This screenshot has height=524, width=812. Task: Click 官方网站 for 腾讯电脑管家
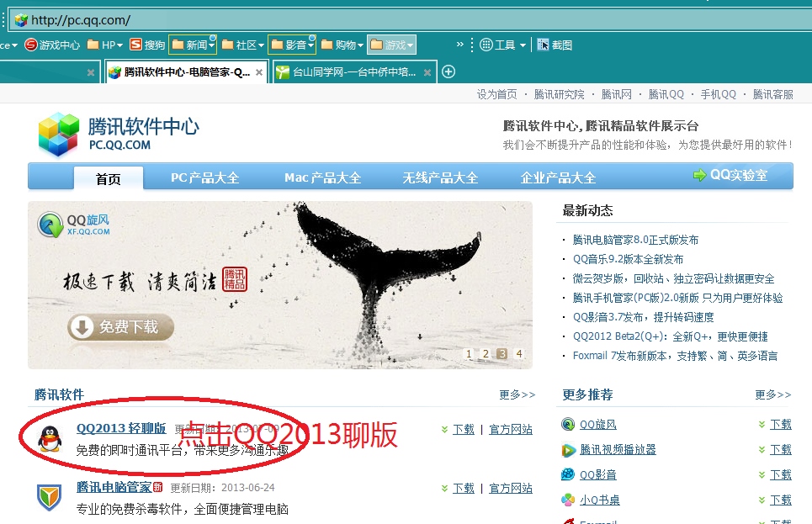point(511,489)
